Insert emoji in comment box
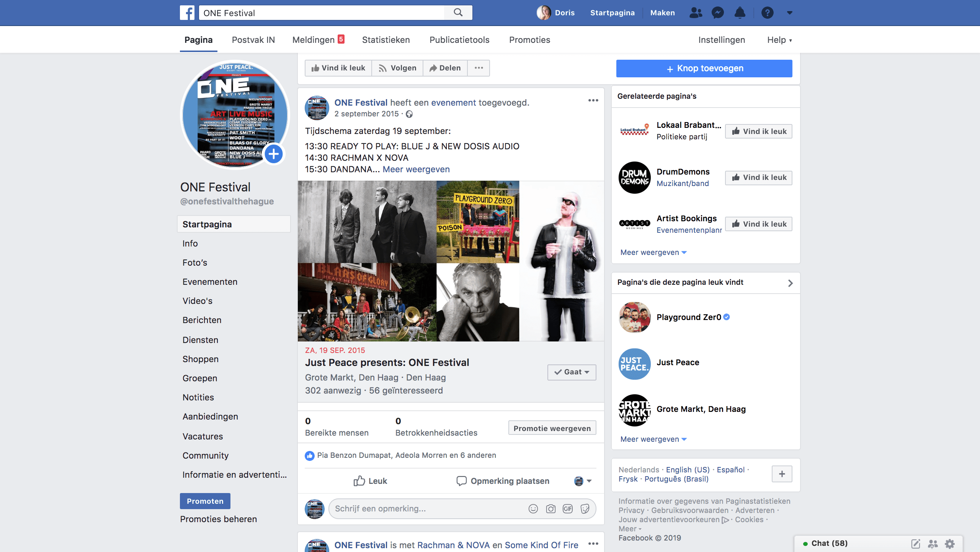Viewport: 980px width, 552px height. pyautogui.click(x=533, y=509)
